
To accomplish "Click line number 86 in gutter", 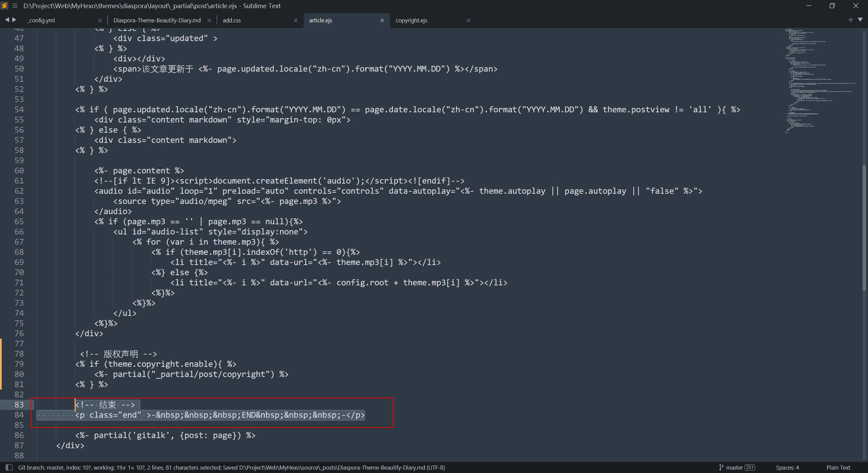I will [19, 435].
